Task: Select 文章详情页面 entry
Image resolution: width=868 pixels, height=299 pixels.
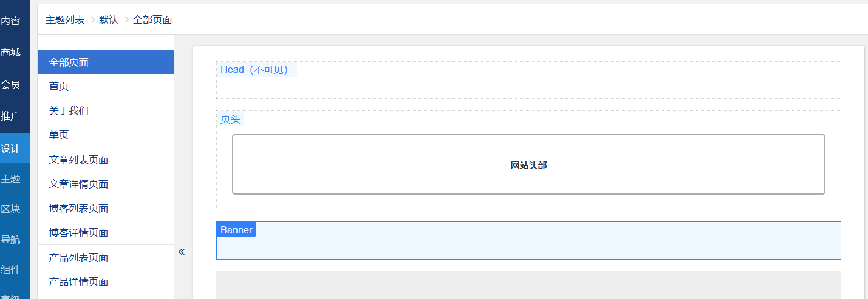Action: [x=78, y=184]
